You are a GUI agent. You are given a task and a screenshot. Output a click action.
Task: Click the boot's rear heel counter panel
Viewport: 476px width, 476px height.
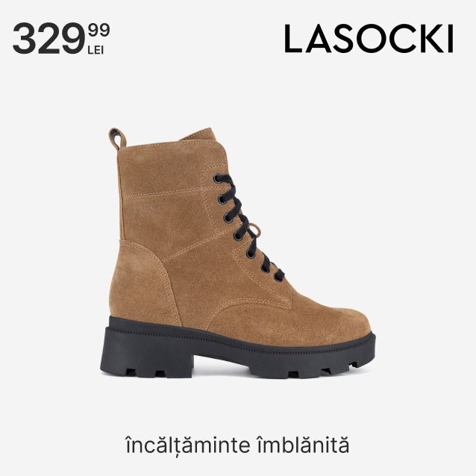coord(143,284)
